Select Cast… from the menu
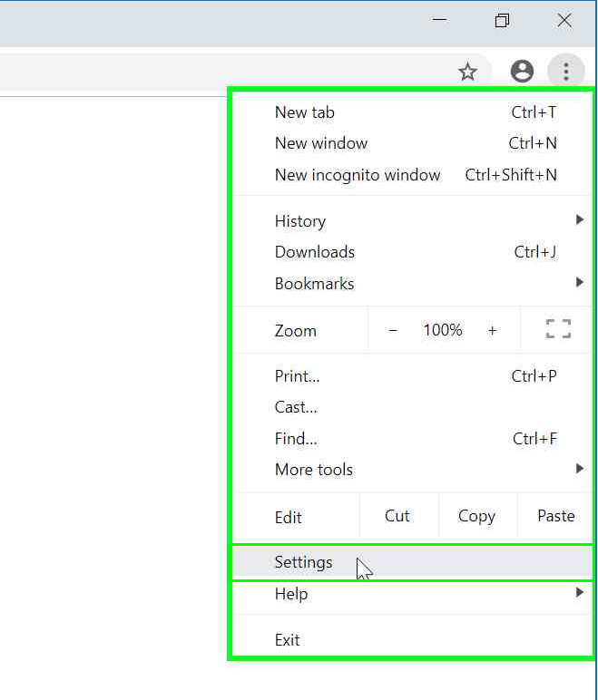Image resolution: width=598 pixels, height=700 pixels. click(412, 407)
